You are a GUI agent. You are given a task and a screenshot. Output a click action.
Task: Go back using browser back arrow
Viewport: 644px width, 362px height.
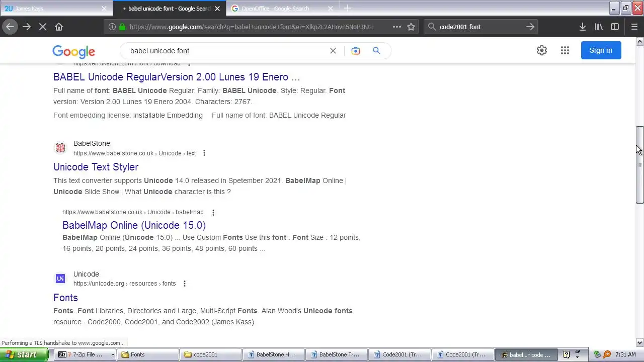tap(10, 27)
